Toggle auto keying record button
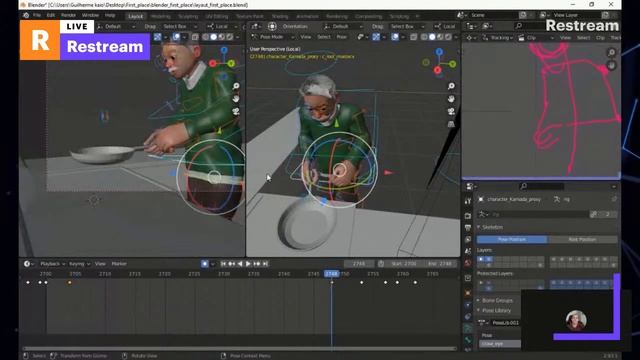640x360 pixels. [x=205, y=264]
